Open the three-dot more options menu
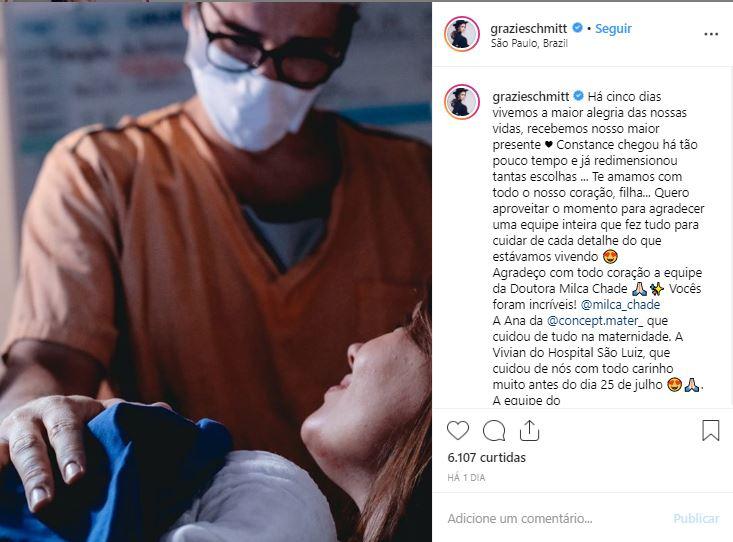This screenshot has width=733, height=542. 711,34
